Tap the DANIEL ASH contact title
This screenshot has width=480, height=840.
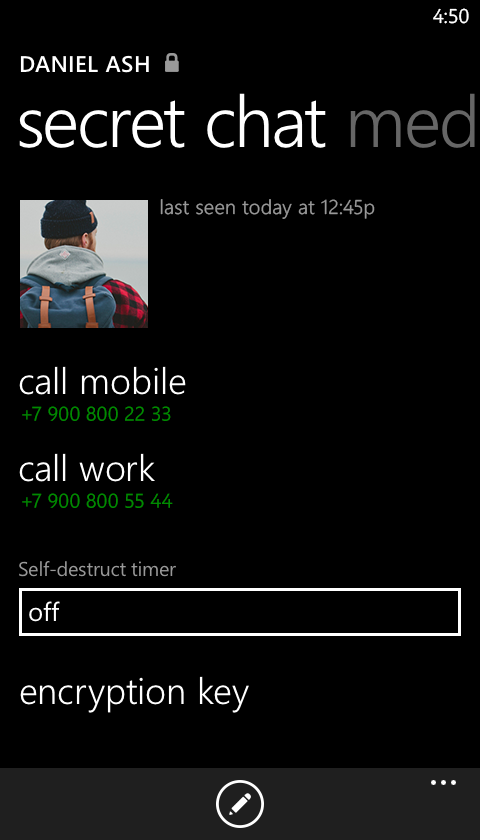(x=85, y=64)
